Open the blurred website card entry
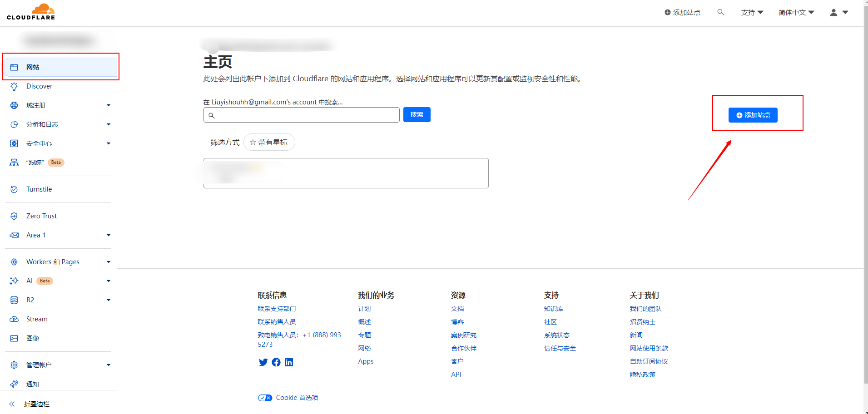 (x=346, y=173)
